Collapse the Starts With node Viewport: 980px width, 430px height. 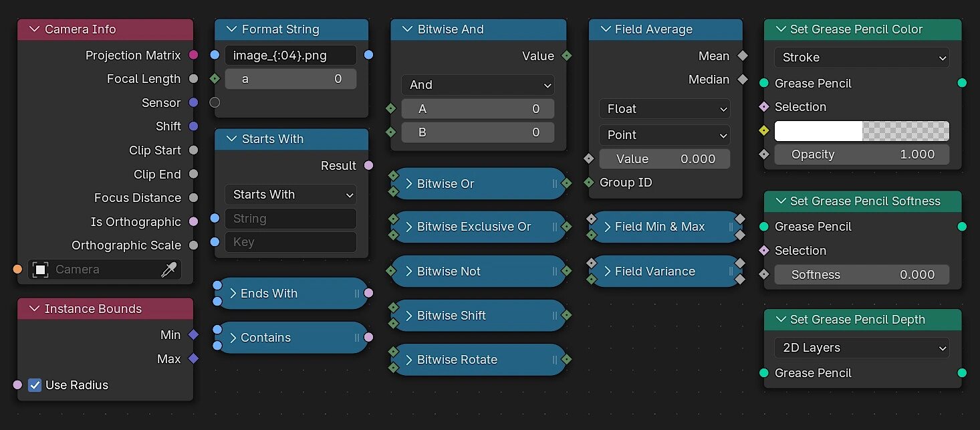231,139
